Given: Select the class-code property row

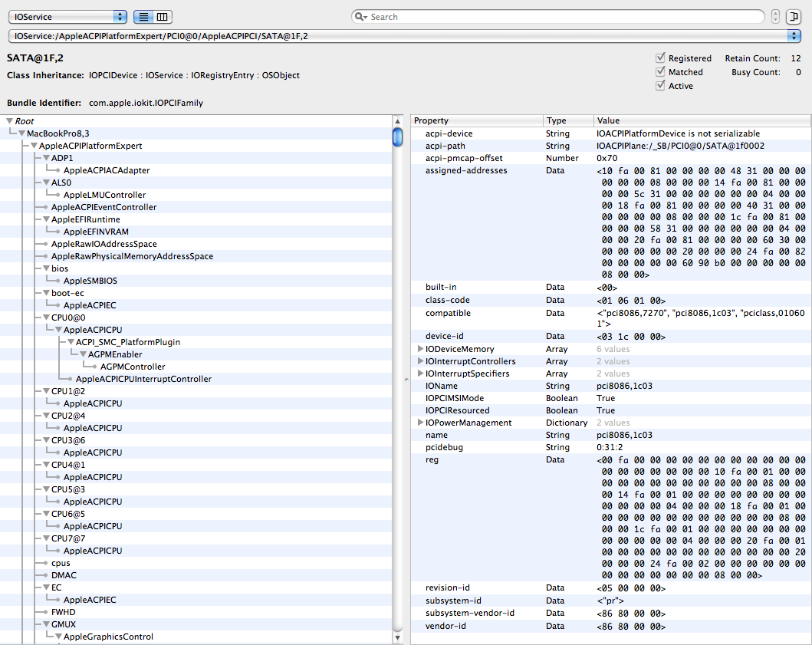Looking at the screenshot, I should point(611,300).
